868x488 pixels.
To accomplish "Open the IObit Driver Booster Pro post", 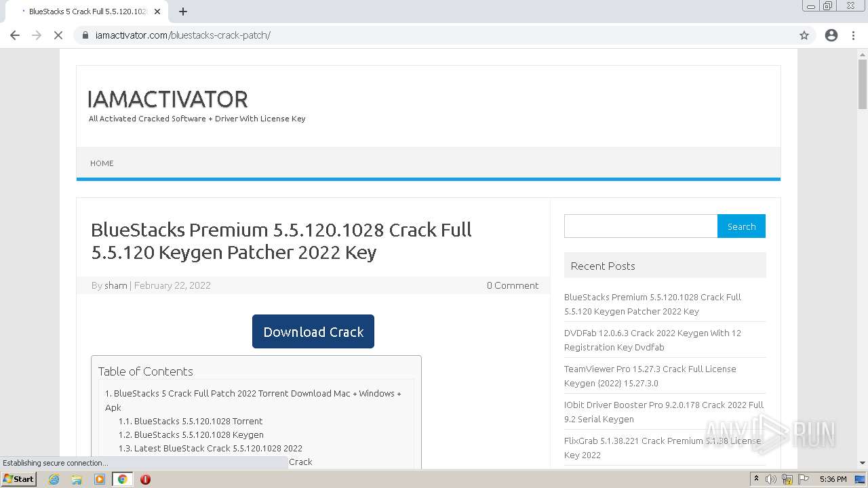I will point(664,412).
